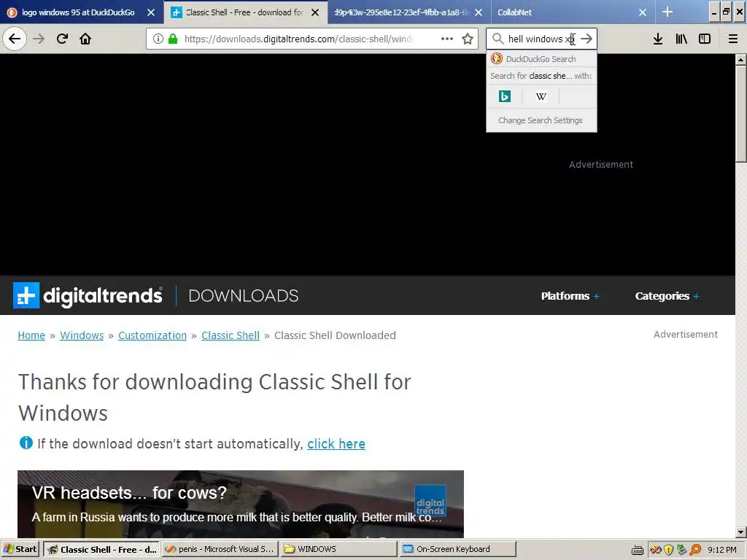Viewport: 747px width, 560px height.
Task: Click the 9:12 PM taskbar clock
Action: tap(722, 550)
